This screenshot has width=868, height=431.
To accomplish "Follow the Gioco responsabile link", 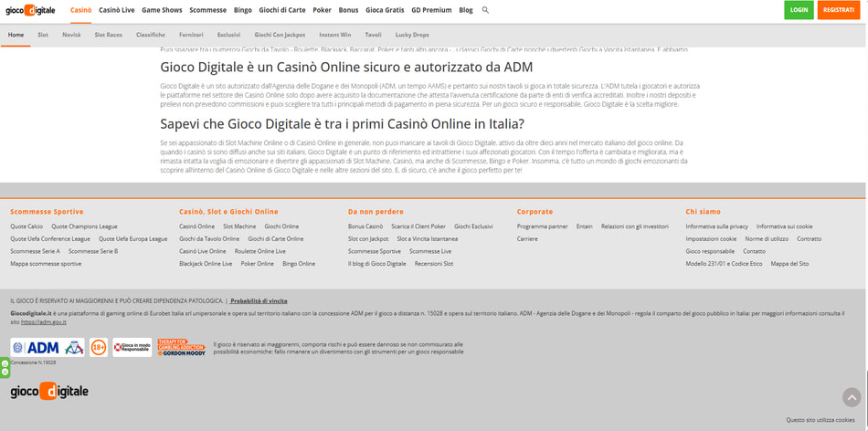I will 710,251.
